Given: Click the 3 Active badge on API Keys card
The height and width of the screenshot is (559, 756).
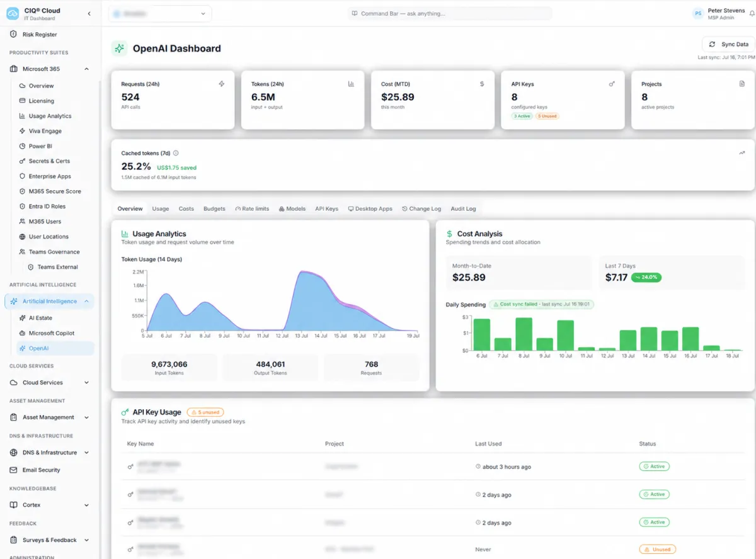Looking at the screenshot, I should [x=522, y=116].
